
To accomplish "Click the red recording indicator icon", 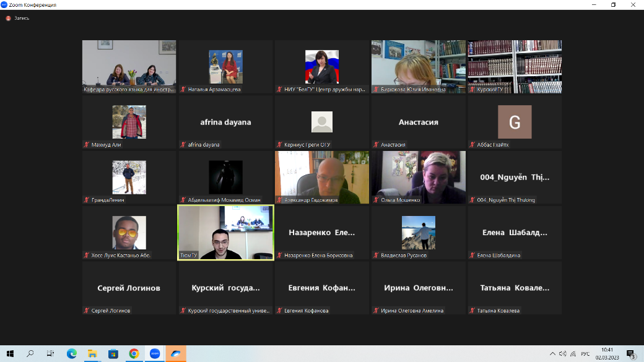I will point(8,18).
